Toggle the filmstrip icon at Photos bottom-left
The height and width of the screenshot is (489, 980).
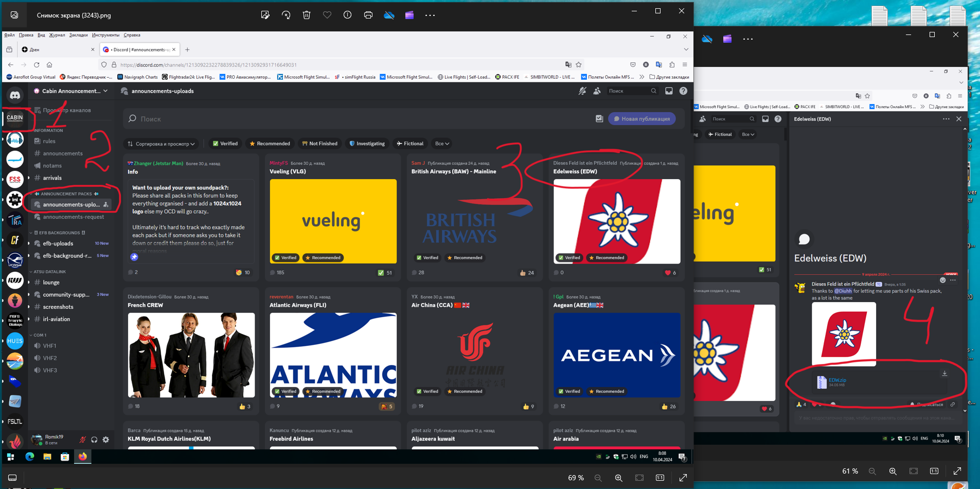[12, 478]
